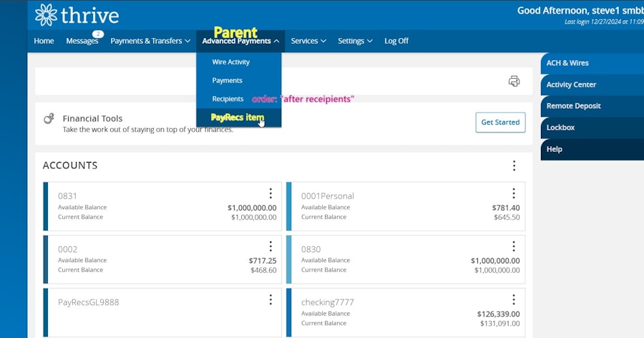The width and height of the screenshot is (644, 338).
Task: Click the thrive flower logo
Action: click(x=46, y=15)
